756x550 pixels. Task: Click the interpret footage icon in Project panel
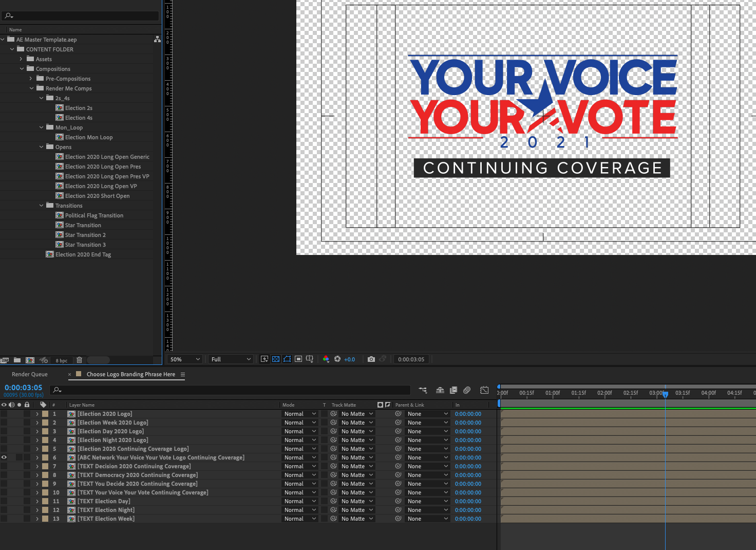[x=5, y=360]
